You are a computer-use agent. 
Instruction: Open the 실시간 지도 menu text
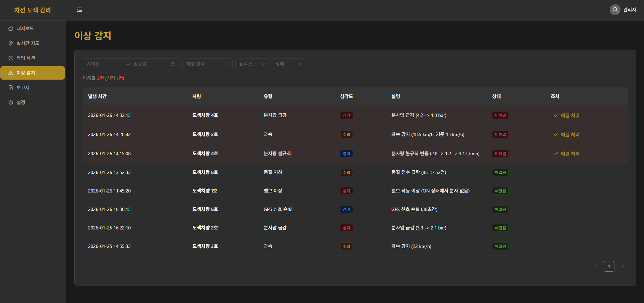(x=28, y=43)
